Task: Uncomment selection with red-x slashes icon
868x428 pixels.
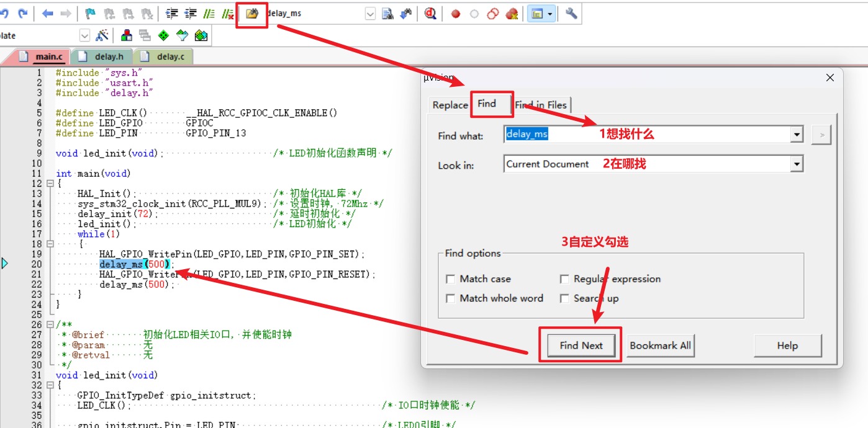Action: (x=227, y=13)
